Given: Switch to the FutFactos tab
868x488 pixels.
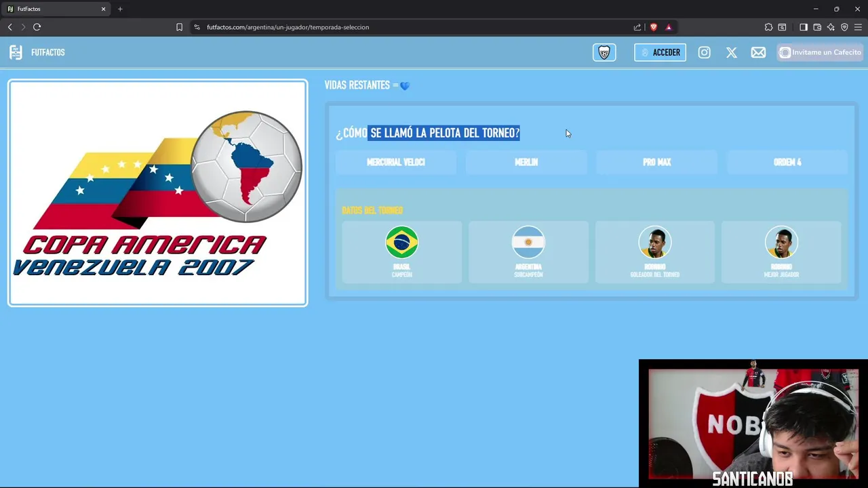Looking at the screenshot, I should click(56, 9).
